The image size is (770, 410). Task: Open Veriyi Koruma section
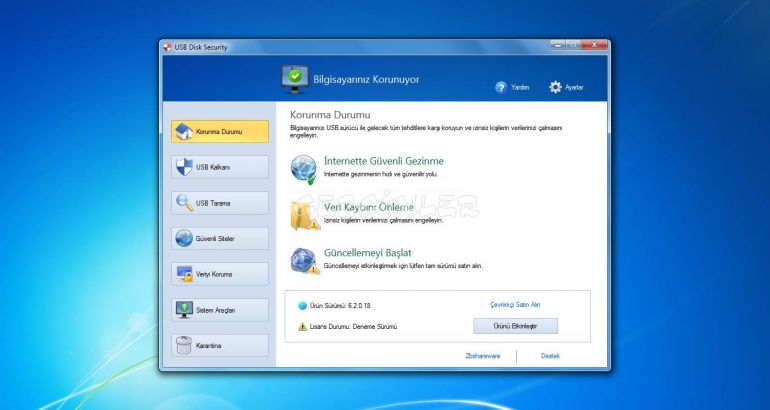click(x=220, y=274)
